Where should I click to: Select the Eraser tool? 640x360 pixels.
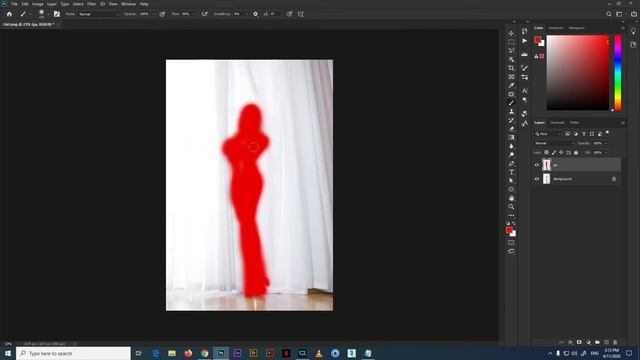tap(511, 129)
